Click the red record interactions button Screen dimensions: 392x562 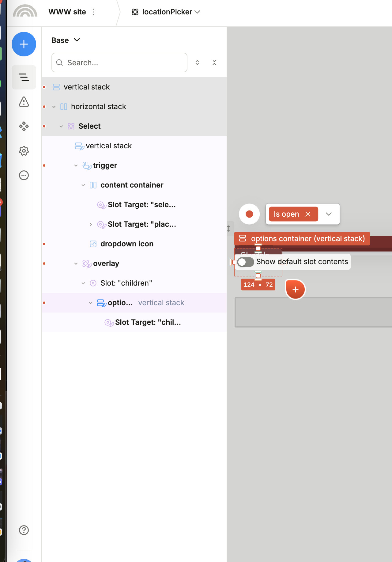pyautogui.click(x=249, y=214)
